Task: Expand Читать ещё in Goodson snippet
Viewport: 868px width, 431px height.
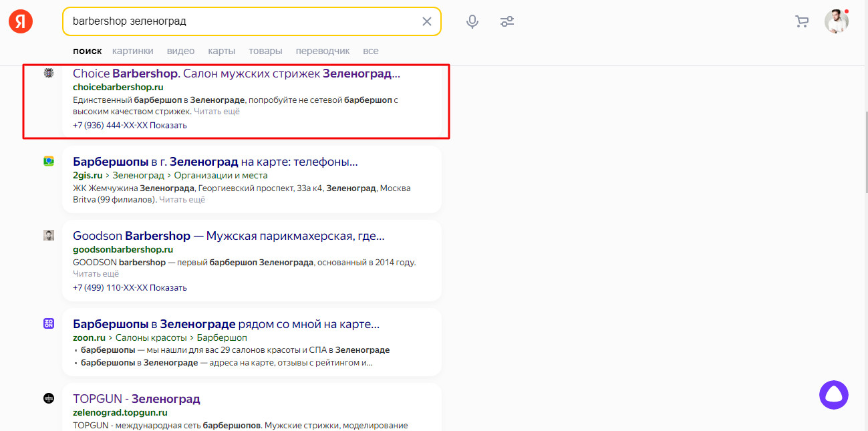Action: (x=96, y=274)
